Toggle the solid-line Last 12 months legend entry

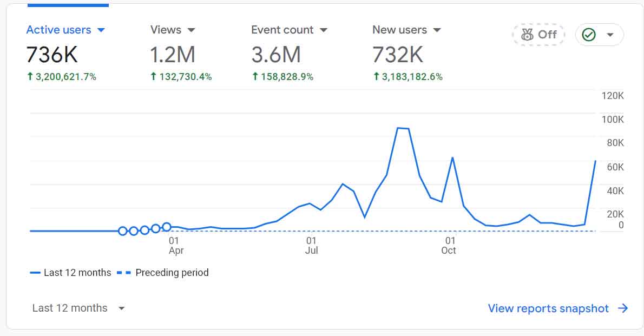[x=71, y=273]
